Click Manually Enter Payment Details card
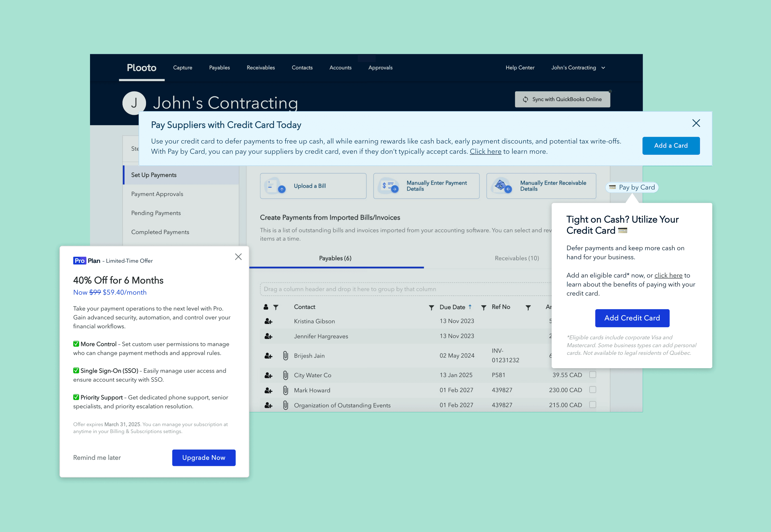Viewport: 771px width, 532px height. pyautogui.click(x=426, y=186)
